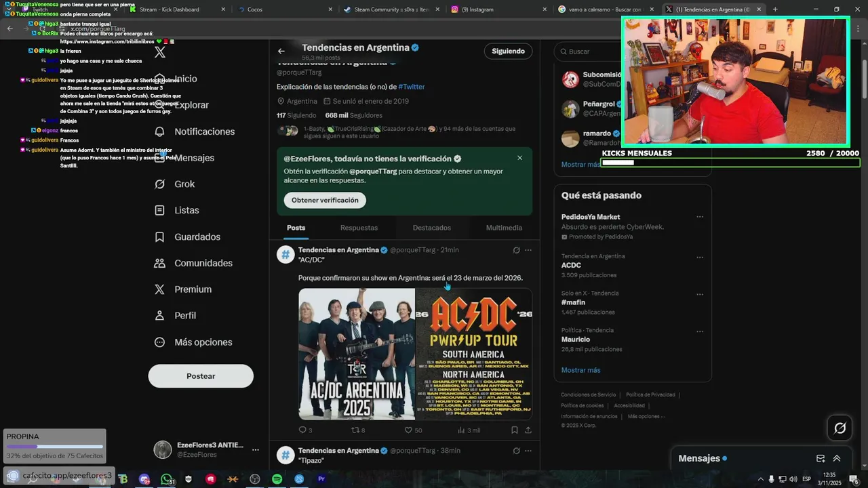Open OBS Studio from the taskbar

(255, 479)
